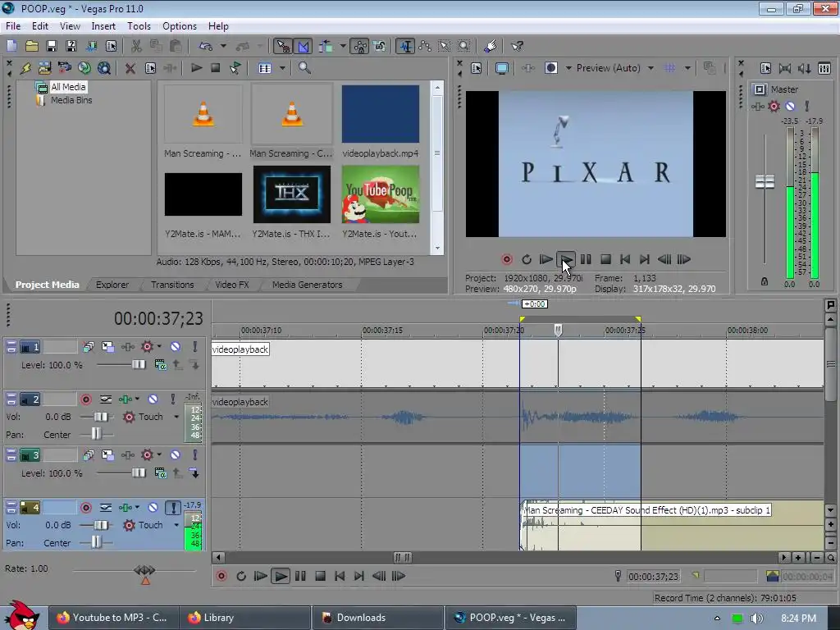Adjust the Pan slider on track 4
Image resolution: width=840 pixels, height=630 pixels.
tap(96, 543)
